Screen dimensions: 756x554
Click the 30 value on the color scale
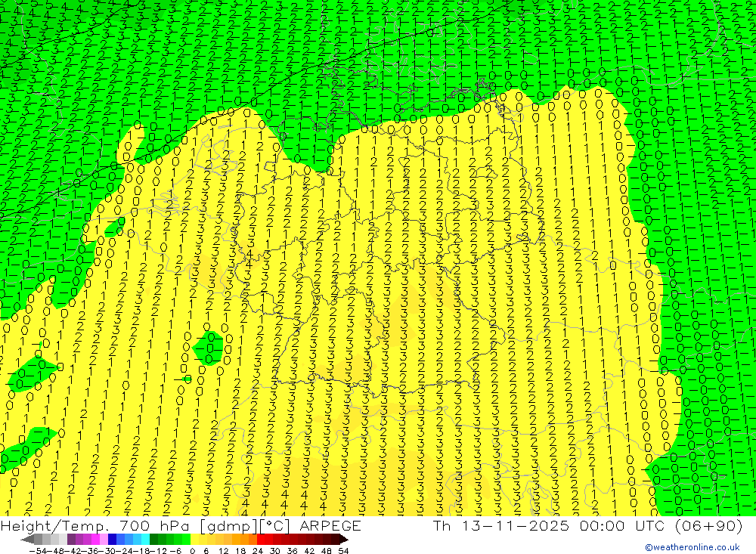click(275, 551)
